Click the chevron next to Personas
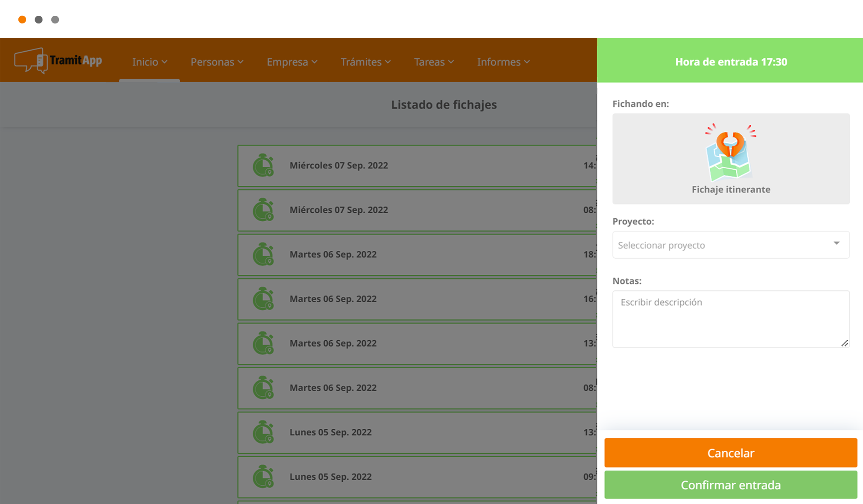The height and width of the screenshot is (504, 863). (x=241, y=62)
